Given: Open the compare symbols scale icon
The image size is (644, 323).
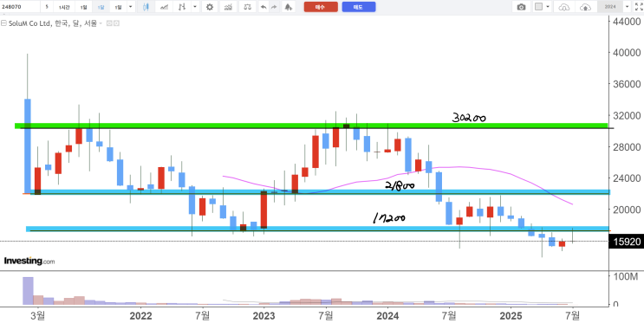Looking at the screenshot, I should (247, 7).
